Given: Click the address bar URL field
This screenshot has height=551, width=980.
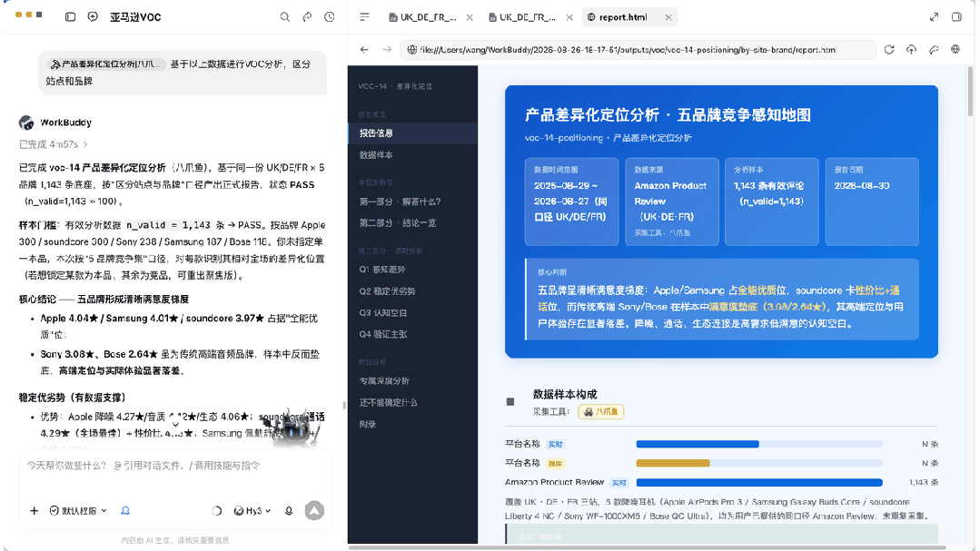Looking at the screenshot, I should (638, 49).
